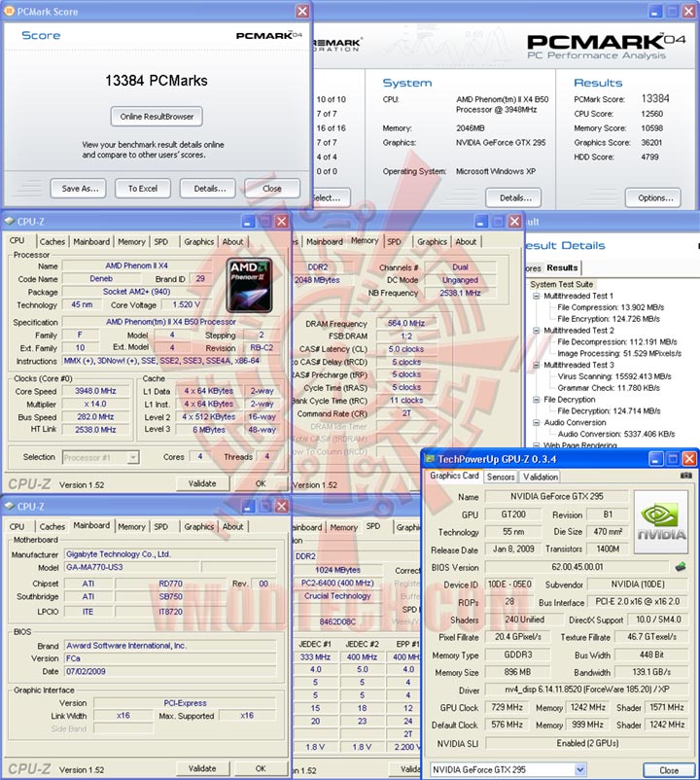Select System Test Suite tree root
The width and height of the screenshot is (700, 780).
(561, 284)
